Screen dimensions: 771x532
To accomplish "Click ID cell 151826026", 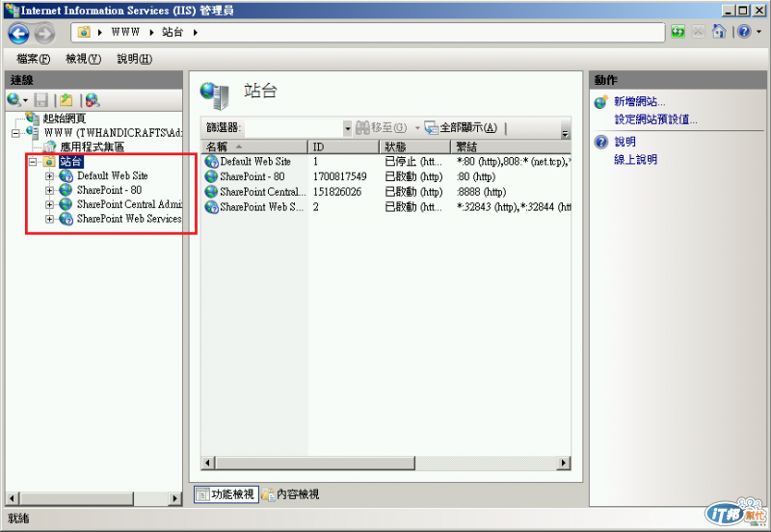I will point(337,192).
